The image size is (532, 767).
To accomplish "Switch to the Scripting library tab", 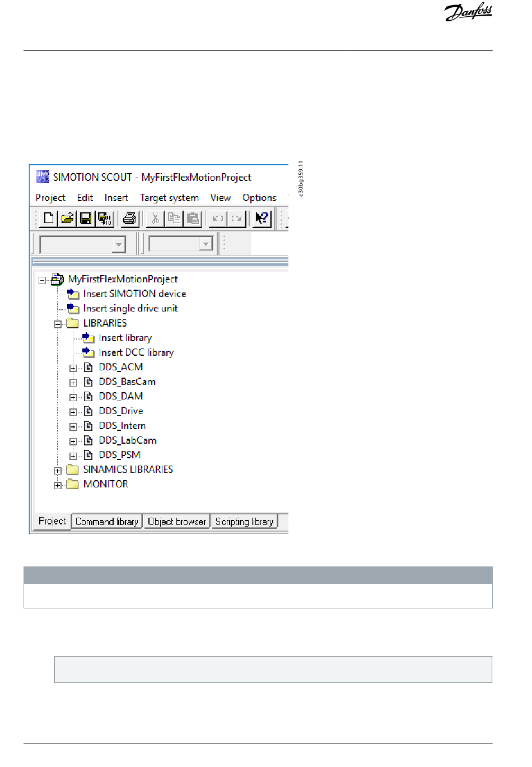I will 245,522.
